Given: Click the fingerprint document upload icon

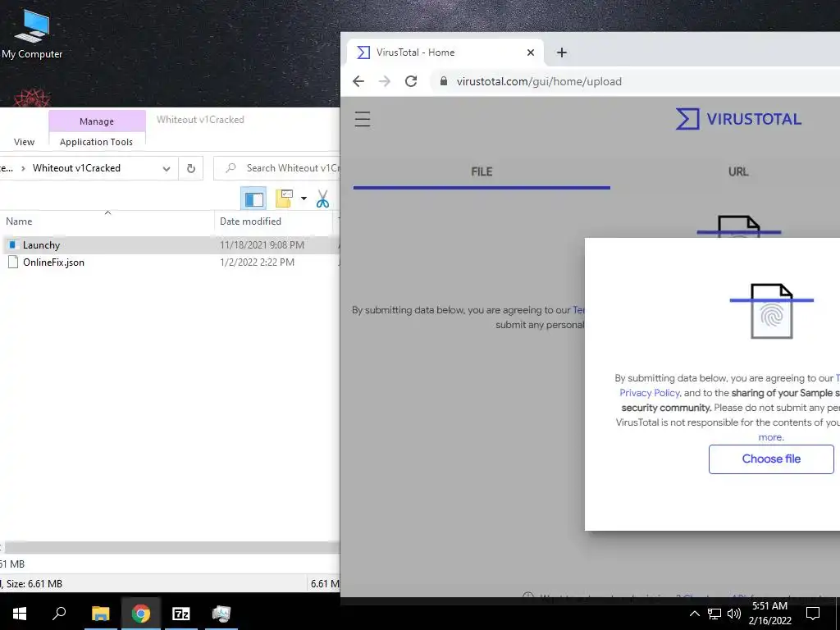Looking at the screenshot, I should tap(771, 311).
